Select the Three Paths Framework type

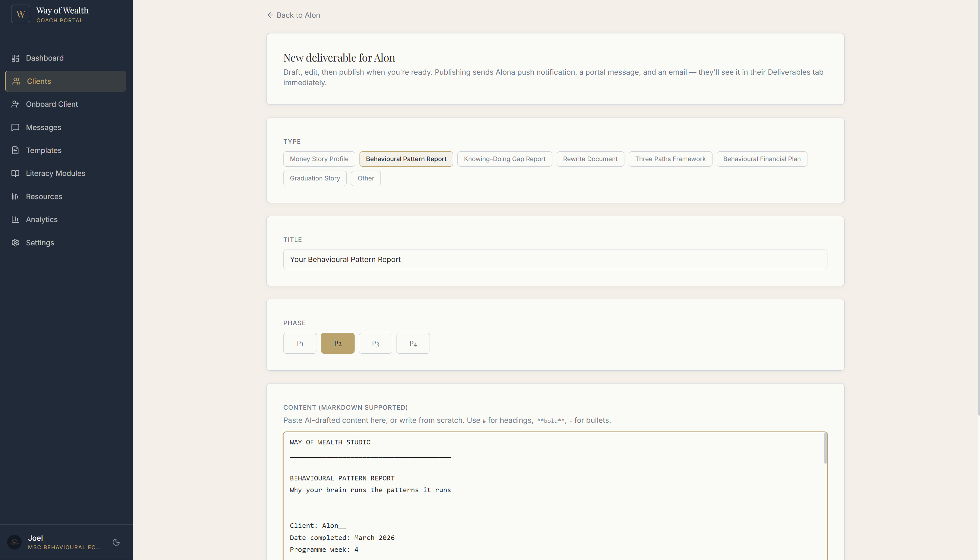tap(670, 159)
